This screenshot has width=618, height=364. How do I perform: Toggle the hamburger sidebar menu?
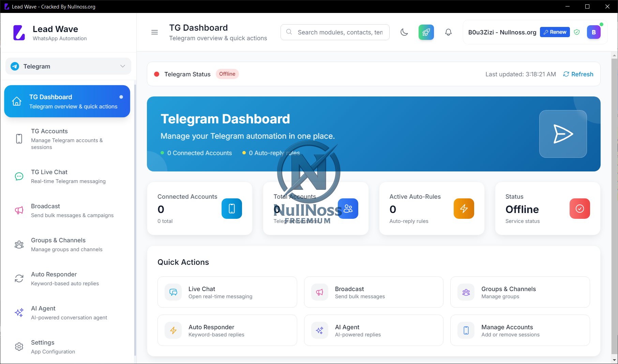(154, 32)
